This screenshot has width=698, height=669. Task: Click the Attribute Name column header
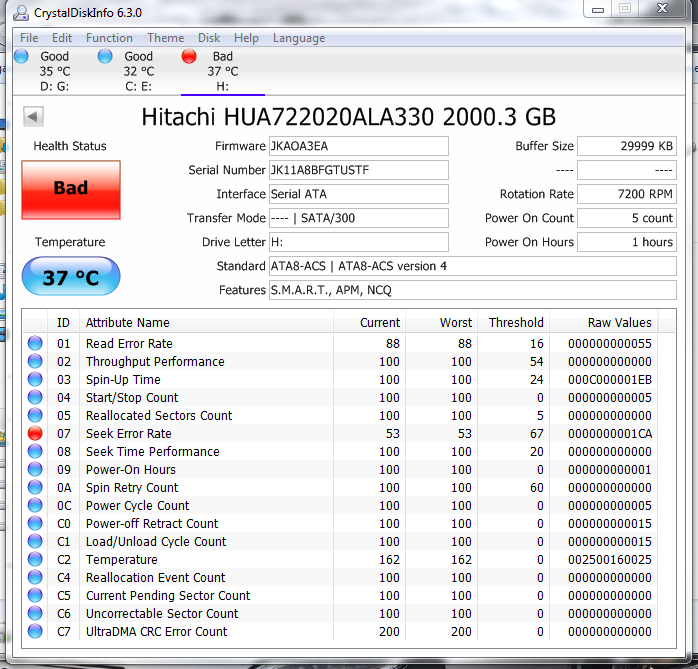point(206,322)
